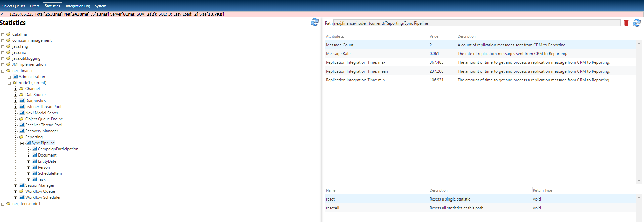Image resolution: width=644 pixels, height=222 pixels.
Task: Open the System menu tab
Action: pyautogui.click(x=100, y=6)
